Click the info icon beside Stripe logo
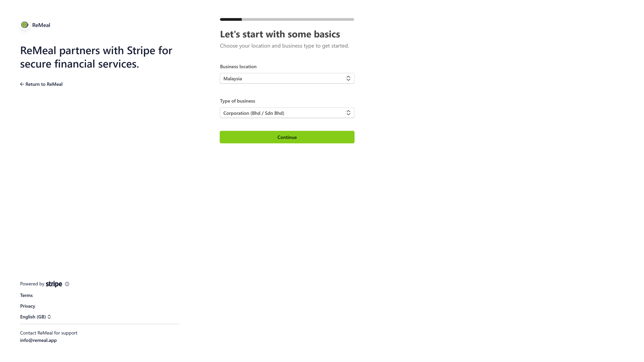Viewport: 644px width, 362px height. tap(67, 284)
